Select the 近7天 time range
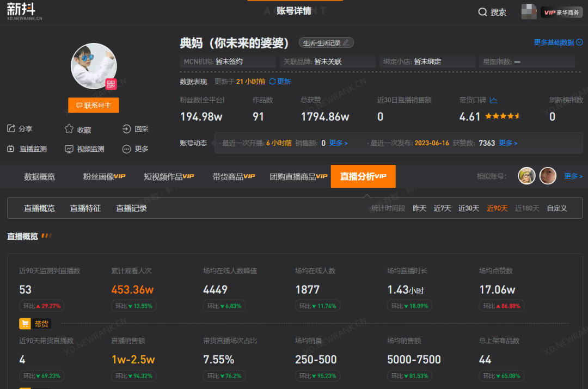 pyautogui.click(x=442, y=208)
